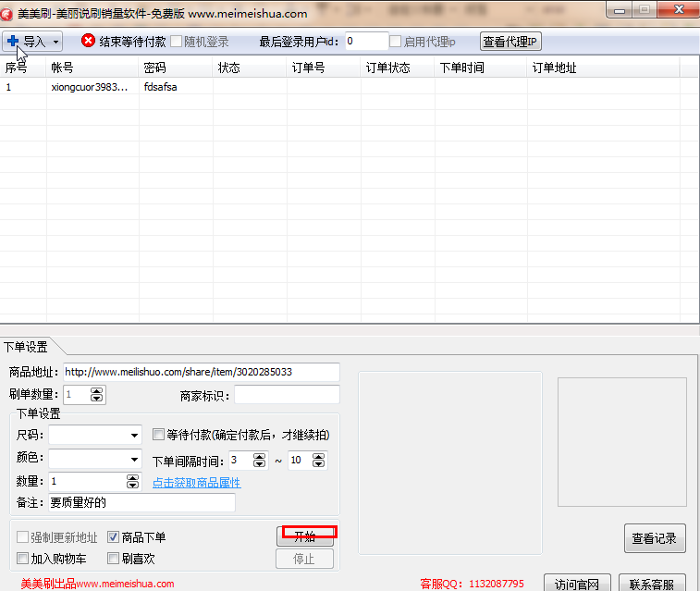Viewport: 700px width, 591px height.
Task: Click the 刷单数量 spinner stepper
Action: coord(98,395)
